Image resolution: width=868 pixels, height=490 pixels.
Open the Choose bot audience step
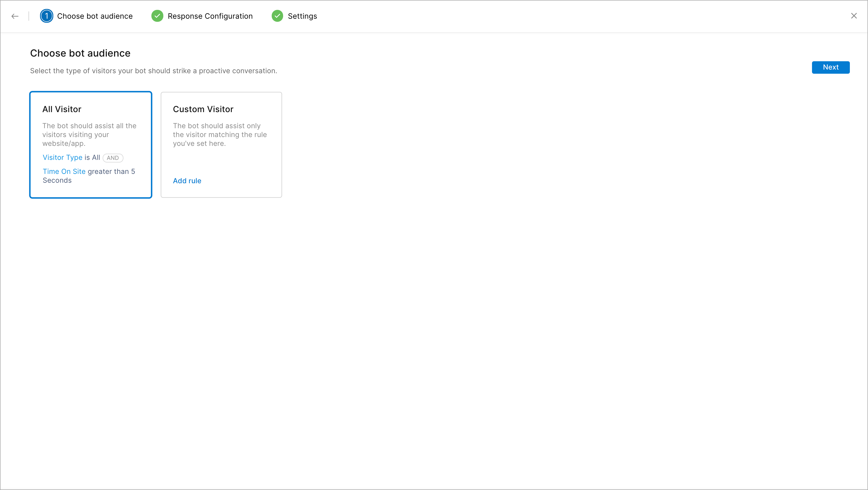click(95, 16)
